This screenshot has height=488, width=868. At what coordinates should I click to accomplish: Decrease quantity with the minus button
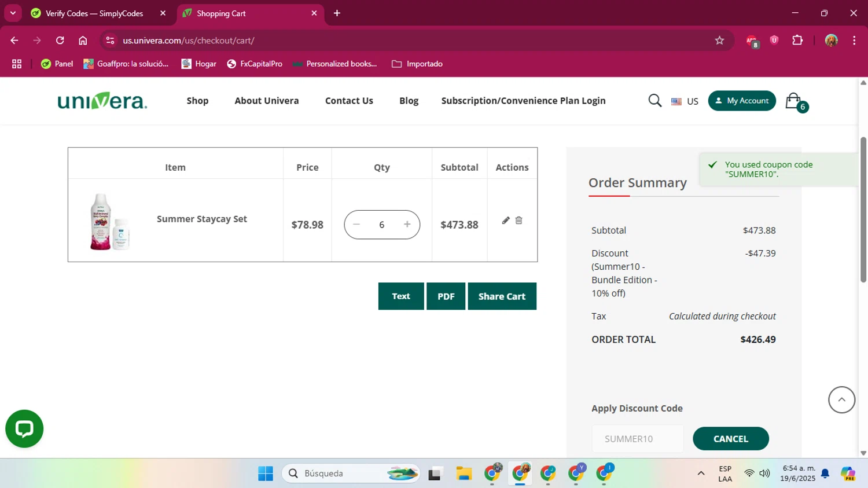coord(356,225)
